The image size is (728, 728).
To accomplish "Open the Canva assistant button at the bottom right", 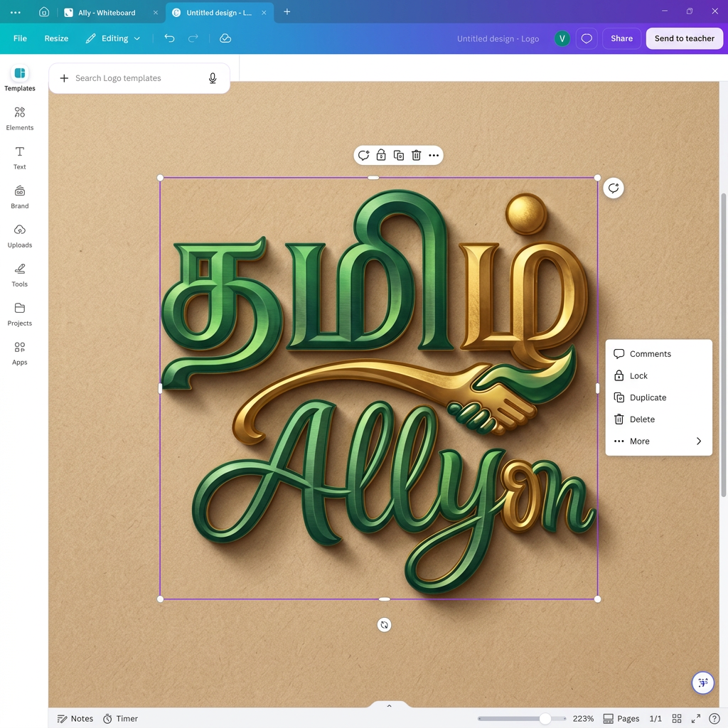I will point(703,682).
